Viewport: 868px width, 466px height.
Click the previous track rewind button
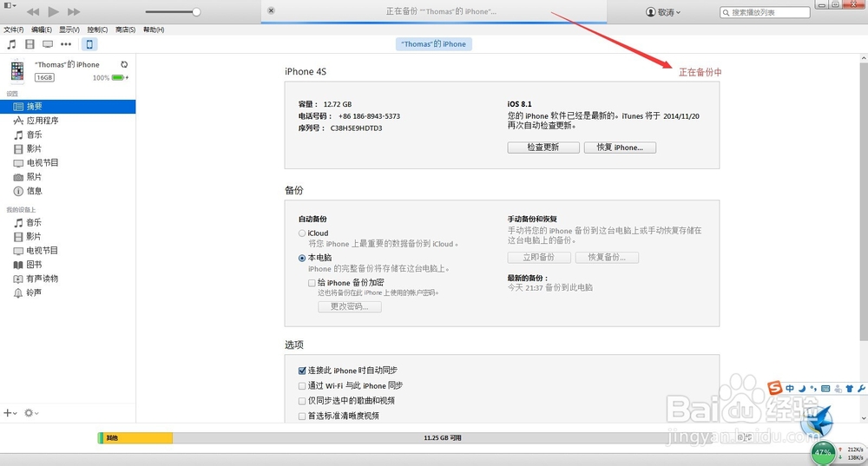(x=33, y=11)
